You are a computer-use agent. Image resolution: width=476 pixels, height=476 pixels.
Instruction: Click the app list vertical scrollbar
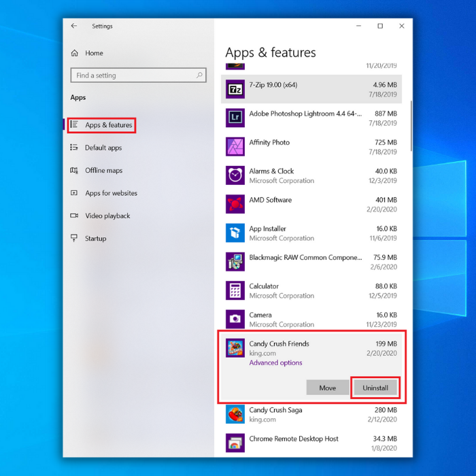(411, 126)
